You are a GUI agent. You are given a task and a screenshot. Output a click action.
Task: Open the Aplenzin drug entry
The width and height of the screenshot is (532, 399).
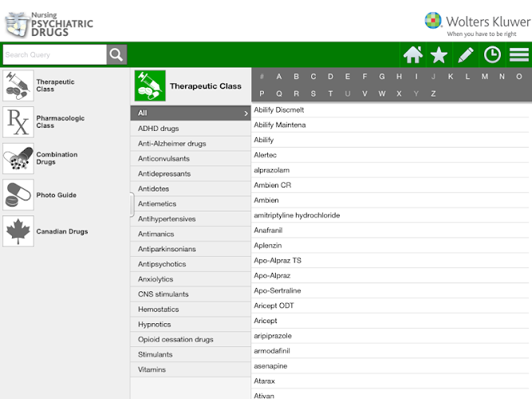[x=391, y=245]
